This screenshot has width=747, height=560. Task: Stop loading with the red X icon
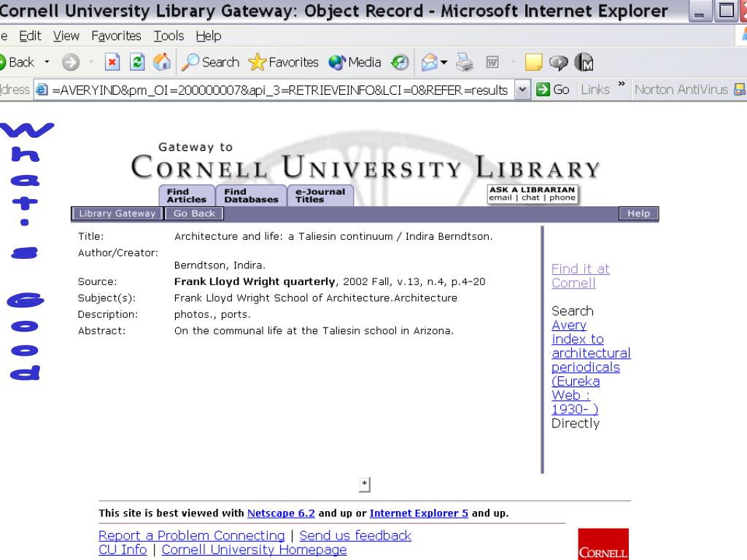[x=112, y=63]
